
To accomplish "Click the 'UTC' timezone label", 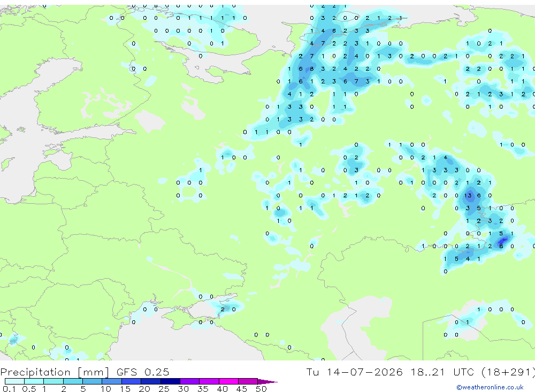I will [x=465, y=372].
